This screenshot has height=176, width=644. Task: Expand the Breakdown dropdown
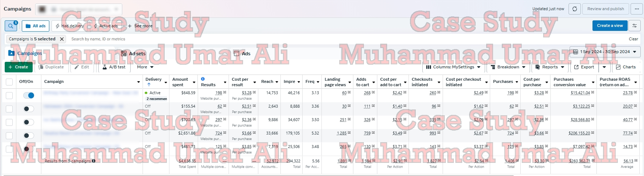[x=508, y=67]
